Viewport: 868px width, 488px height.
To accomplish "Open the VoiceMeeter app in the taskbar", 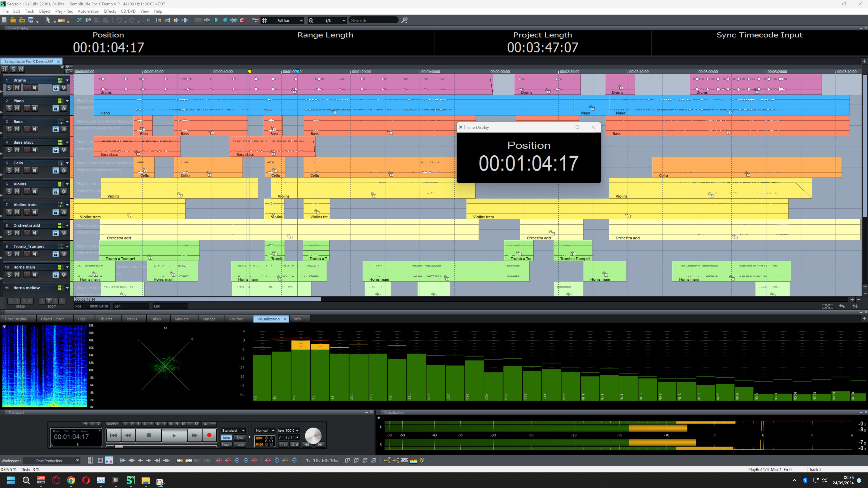I will coord(41,480).
